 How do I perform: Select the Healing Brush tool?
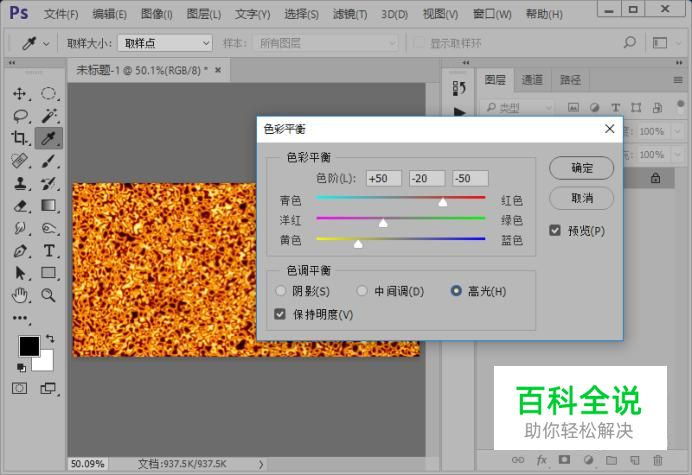coord(19,161)
